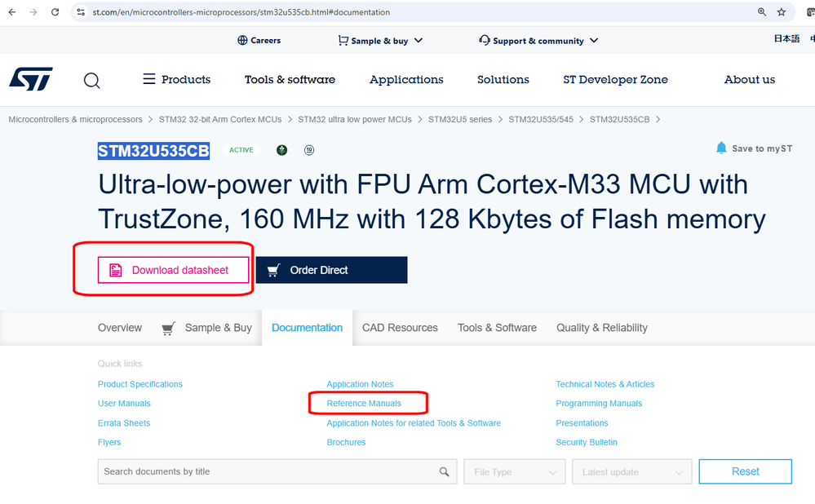Click the 10-year longevity badge icon
Viewport: 815px width, 504px height.
(x=309, y=150)
